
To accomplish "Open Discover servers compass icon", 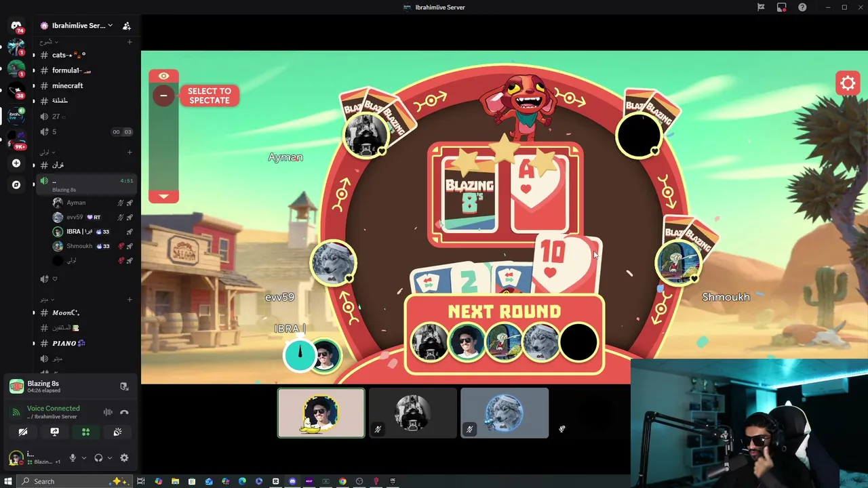I will [16, 184].
